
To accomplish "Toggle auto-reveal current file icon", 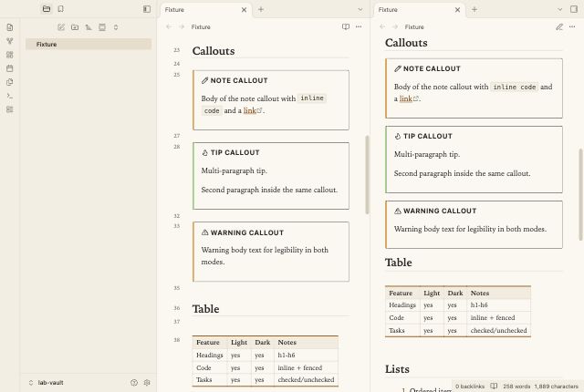I will click(x=102, y=27).
